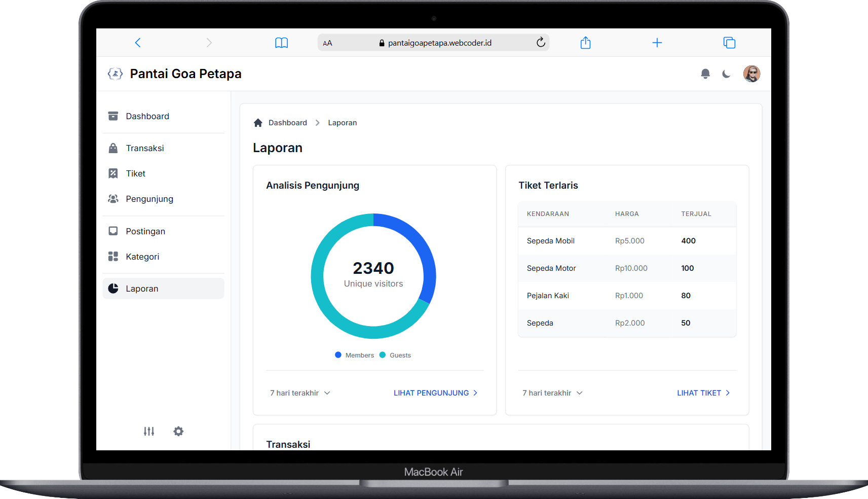Add a new tab with the plus icon

657,43
